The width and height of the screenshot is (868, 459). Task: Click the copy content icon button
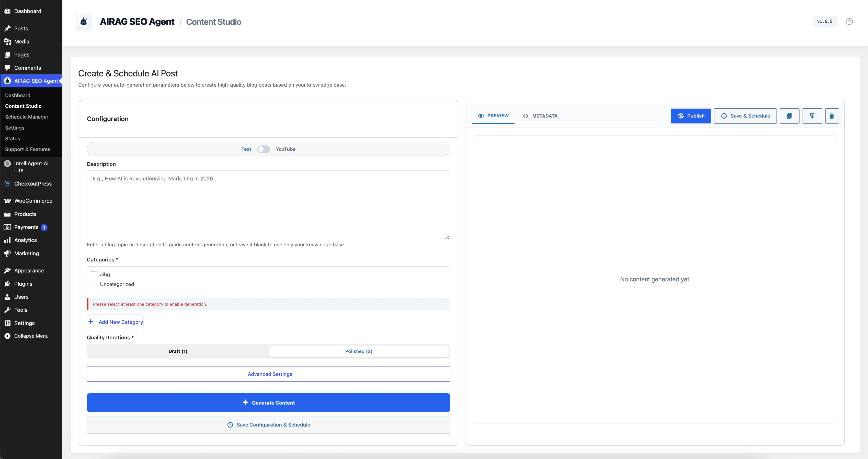coord(789,116)
